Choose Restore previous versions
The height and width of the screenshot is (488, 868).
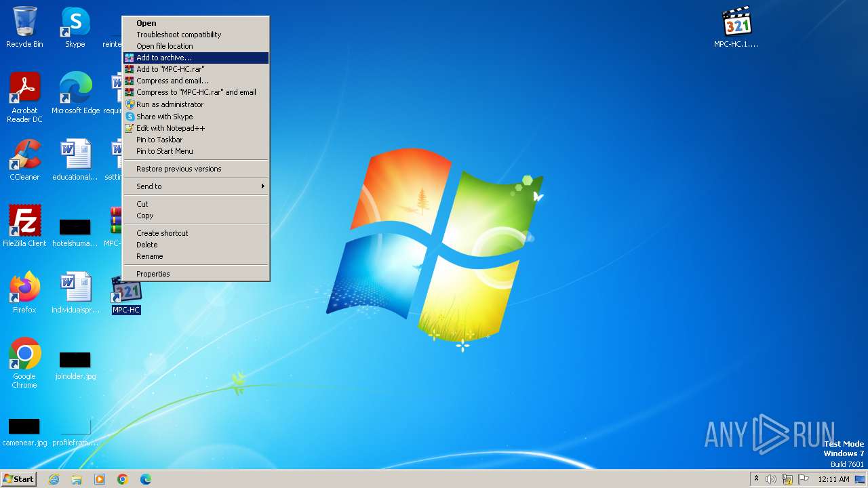point(196,169)
